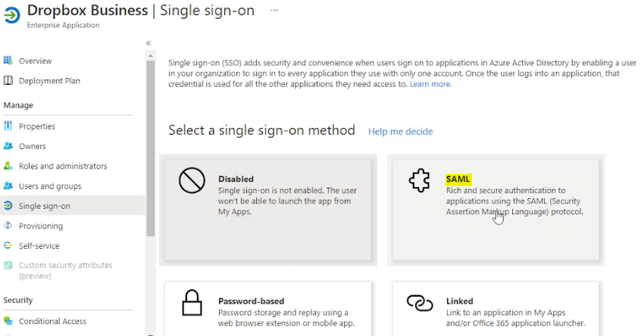Click the Learn more link
This screenshot has height=336, width=644.
click(x=430, y=84)
